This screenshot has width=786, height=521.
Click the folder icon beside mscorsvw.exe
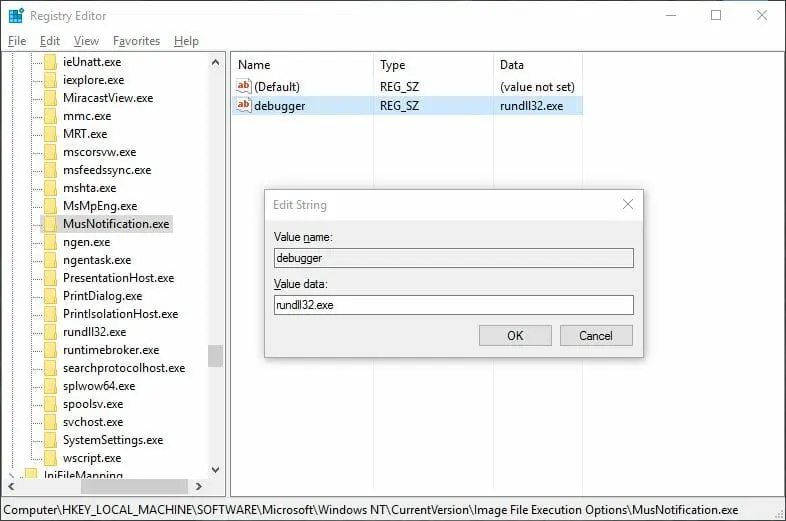50,152
